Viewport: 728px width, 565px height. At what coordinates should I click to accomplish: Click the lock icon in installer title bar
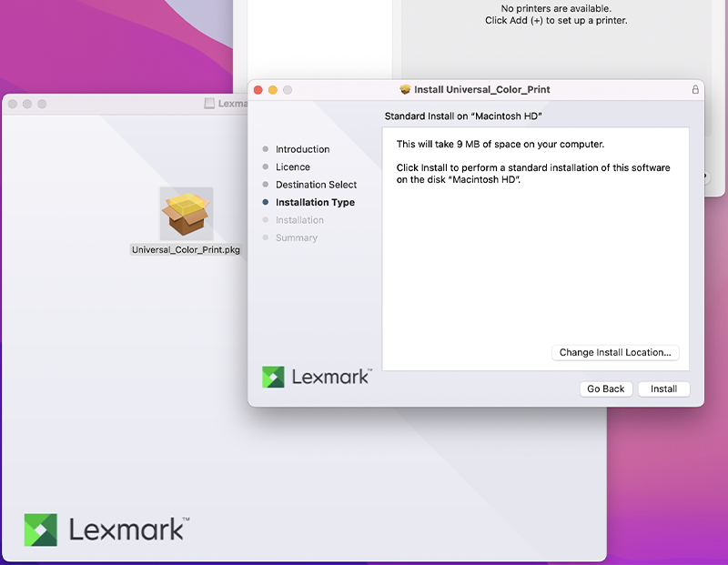695,89
